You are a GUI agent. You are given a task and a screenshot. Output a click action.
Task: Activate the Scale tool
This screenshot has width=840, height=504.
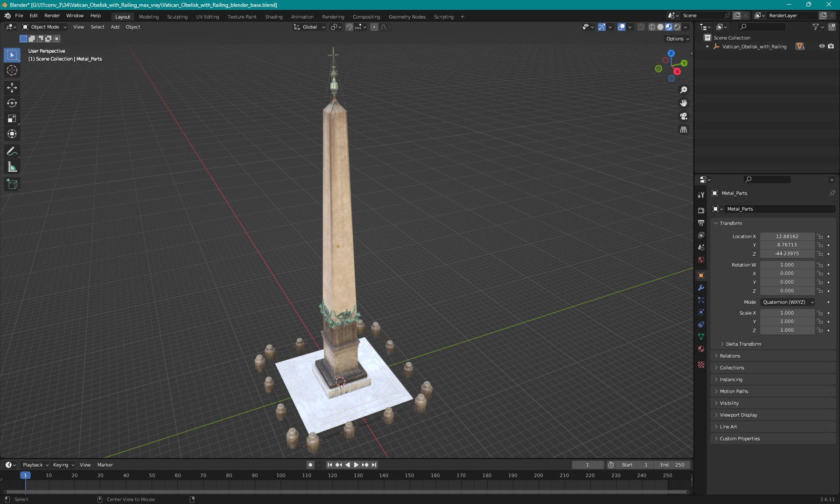pyautogui.click(x=12, y=119)
